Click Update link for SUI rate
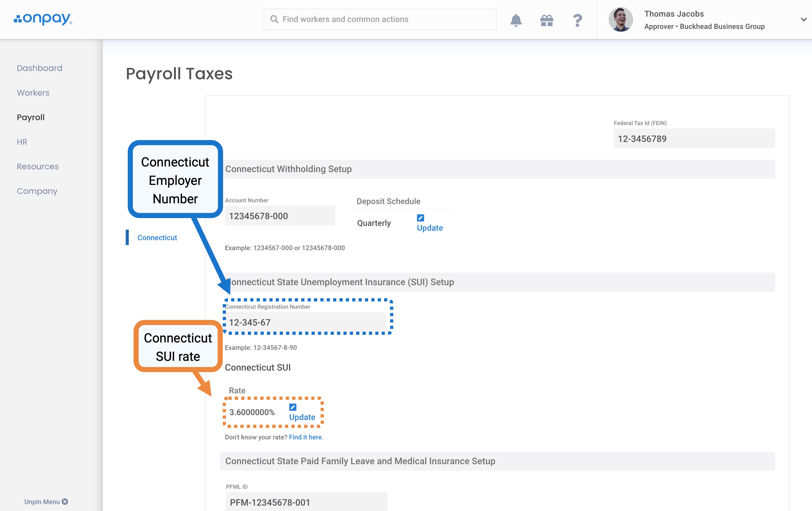The width and height of the screenshot is (812, 511). [x=302, y=417]
